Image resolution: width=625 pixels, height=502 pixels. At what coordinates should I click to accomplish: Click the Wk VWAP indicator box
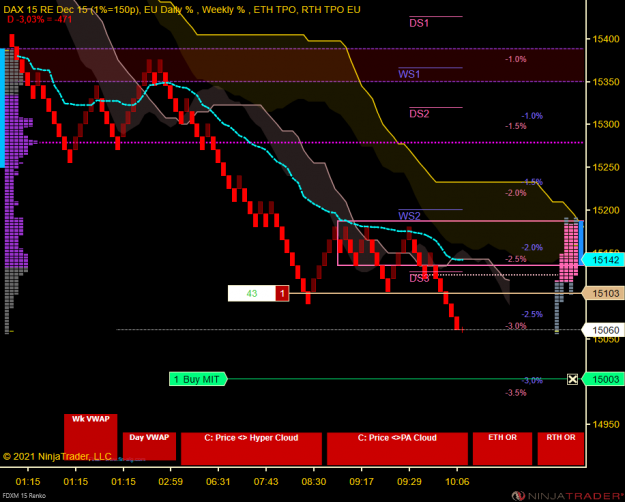tap(90, 438)
